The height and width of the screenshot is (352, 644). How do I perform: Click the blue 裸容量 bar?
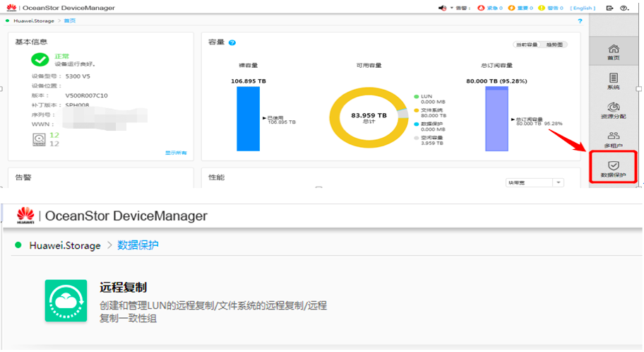coord(248,119)
